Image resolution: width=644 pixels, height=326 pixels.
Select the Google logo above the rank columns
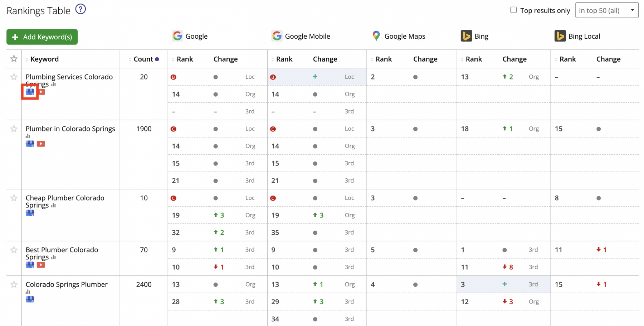point(177,36)
